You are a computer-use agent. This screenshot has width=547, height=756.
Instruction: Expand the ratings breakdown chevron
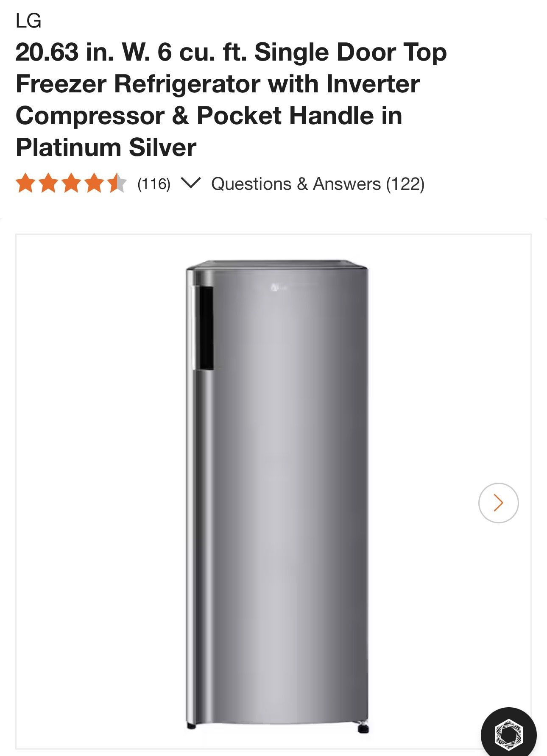coord(190,183)
